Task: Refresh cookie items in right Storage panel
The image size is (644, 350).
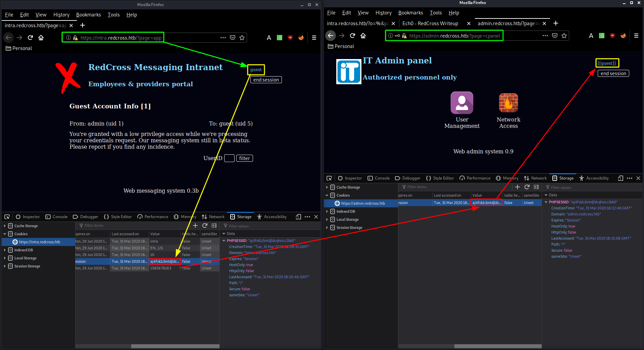Action: (x=527, y=187)
